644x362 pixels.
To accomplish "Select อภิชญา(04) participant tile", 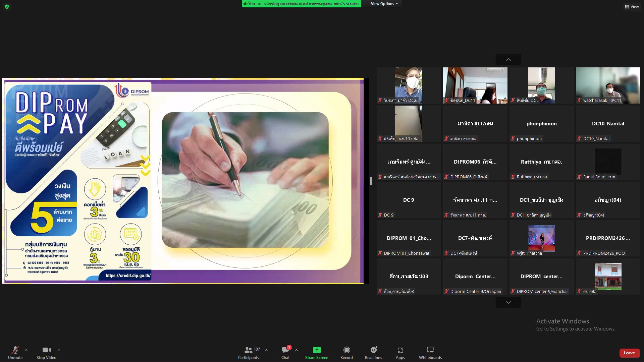I will pos(608,200).
